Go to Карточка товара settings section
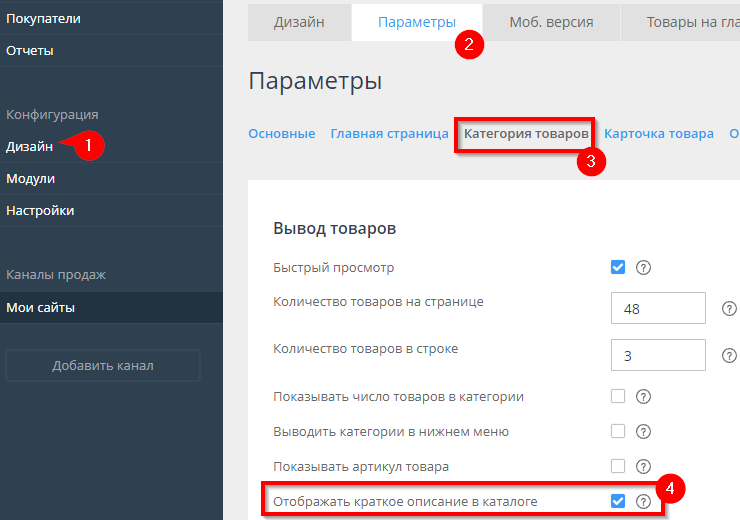Image resolution: width=740 pixels, height=520 pixels. [x=659, y=134]
